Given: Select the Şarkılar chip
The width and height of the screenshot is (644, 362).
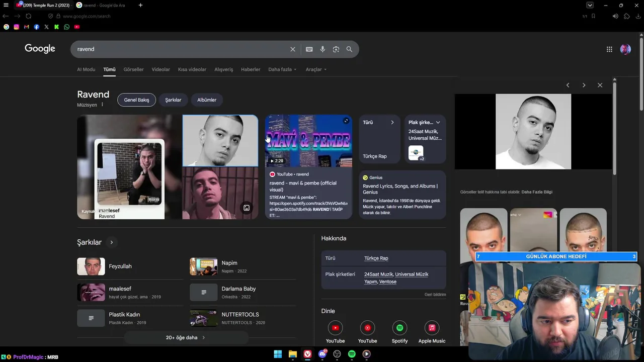Looking at the screenshot, I should tap(173, 100).
